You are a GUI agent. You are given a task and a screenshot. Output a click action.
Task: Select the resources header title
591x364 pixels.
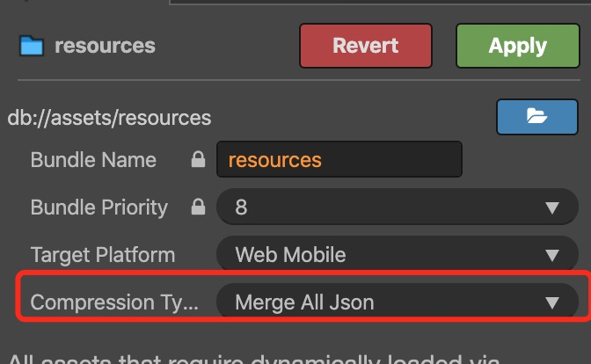105,46
